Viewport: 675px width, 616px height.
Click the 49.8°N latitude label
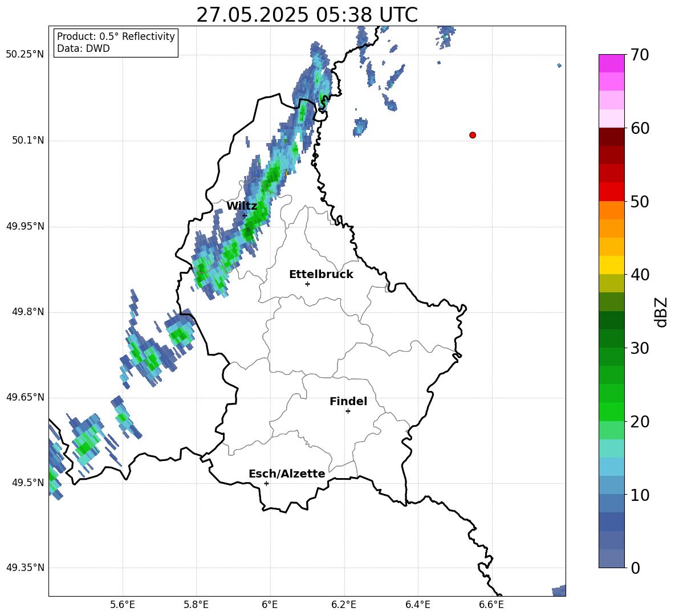[x=29, y=312]
